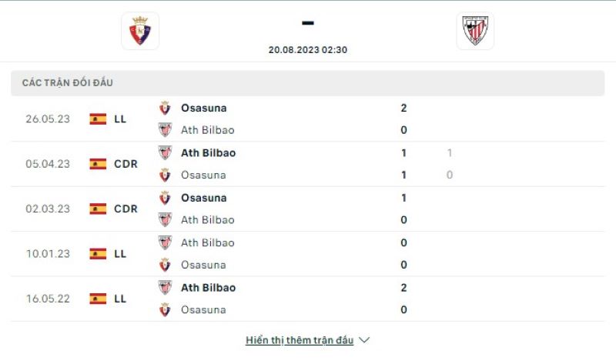
Task: Click the Osasuna crest in the match header
Action: point(140,31)
